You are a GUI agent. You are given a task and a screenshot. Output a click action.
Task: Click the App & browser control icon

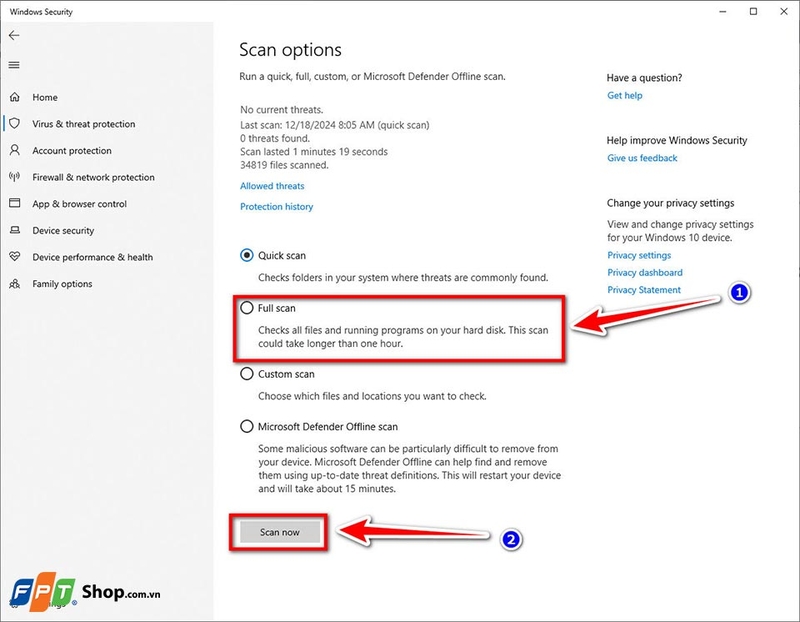click(14, 204)
